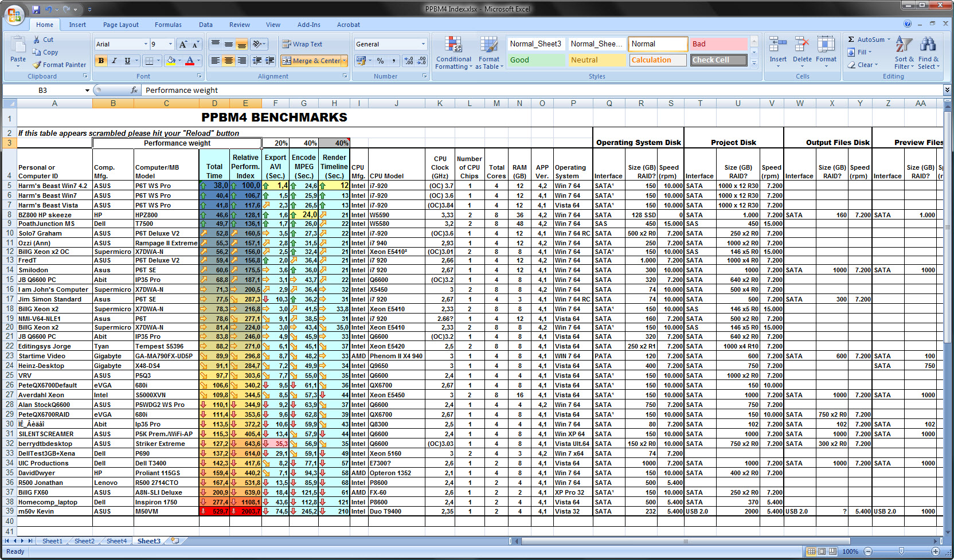Image resolution: width=954 pixels, height=560 pixels.
Task: Click the Fill Color bucket icon
Action: (x=170, y=60)
